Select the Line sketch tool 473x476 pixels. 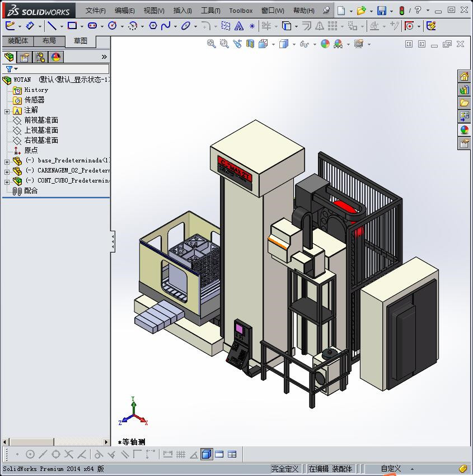click(52, 26)
